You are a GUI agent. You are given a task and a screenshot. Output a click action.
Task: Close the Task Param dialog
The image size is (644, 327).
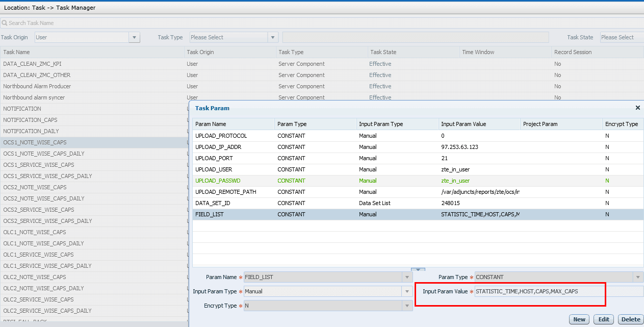[x=637, y=108]
